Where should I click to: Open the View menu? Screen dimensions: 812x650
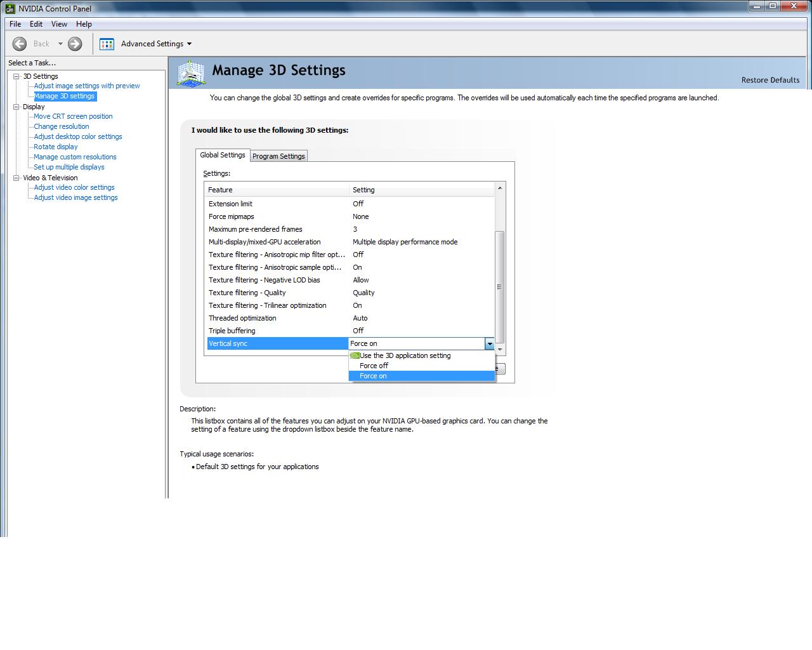coord(59,24)
